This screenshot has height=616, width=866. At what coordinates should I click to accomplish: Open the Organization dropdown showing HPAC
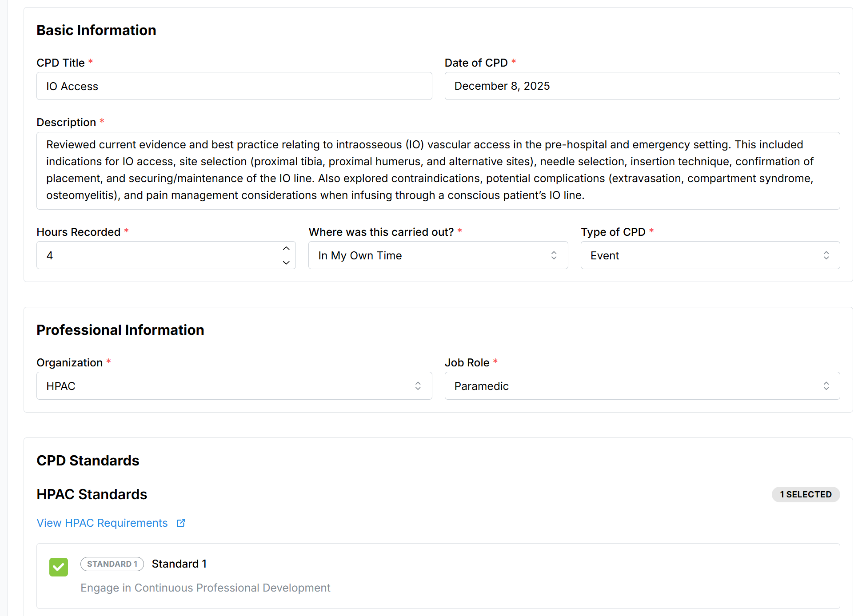(x=234, y=386)
